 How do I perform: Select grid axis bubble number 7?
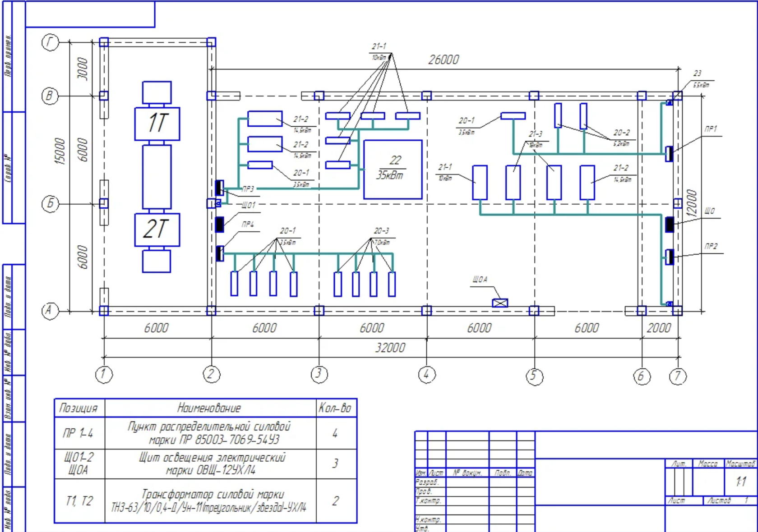pos(677,376)
